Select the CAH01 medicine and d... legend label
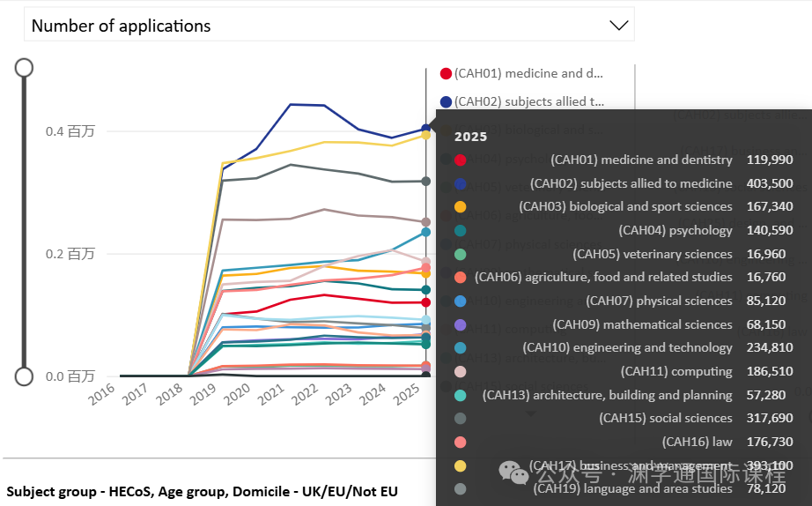The width and height of the screenshot is (812, 506). pyautogui.click(x=528, y=74)
